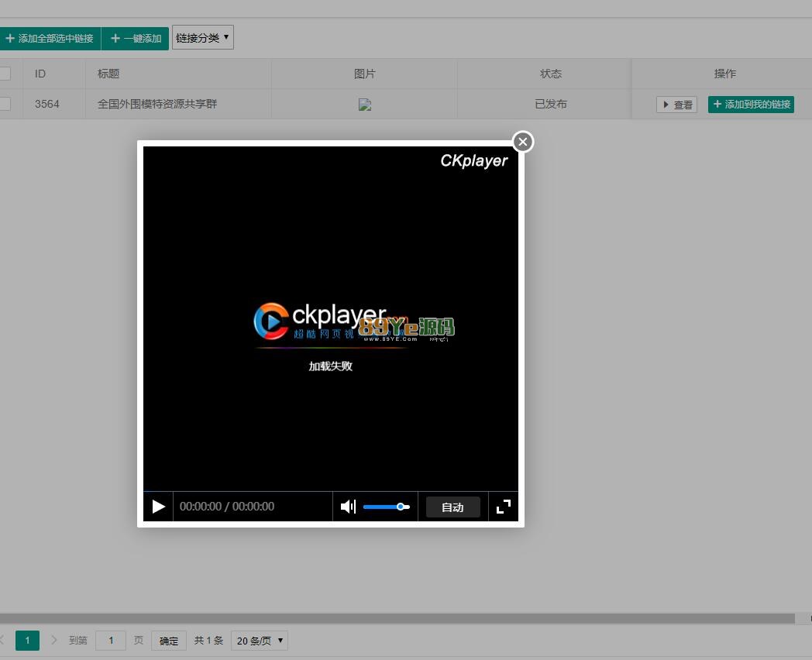
Task: Click the 00:00:00 / 00:00:00 time display
Action: 227,507
